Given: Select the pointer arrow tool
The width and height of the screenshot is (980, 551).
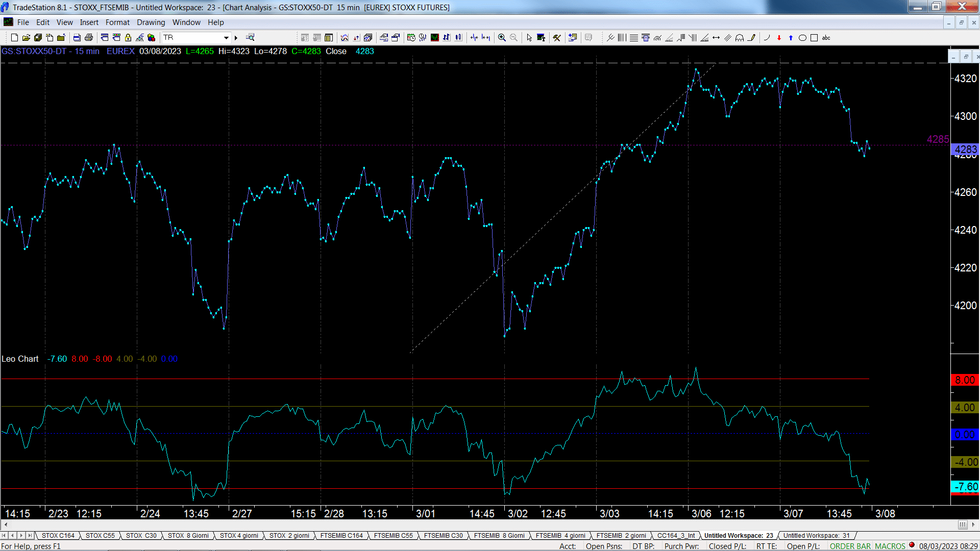Looking at the screenshot, I should 529,38.
